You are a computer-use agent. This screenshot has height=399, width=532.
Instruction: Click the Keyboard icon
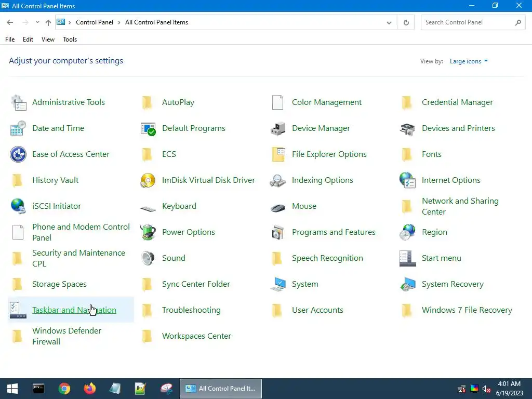(x=148, y=208)
